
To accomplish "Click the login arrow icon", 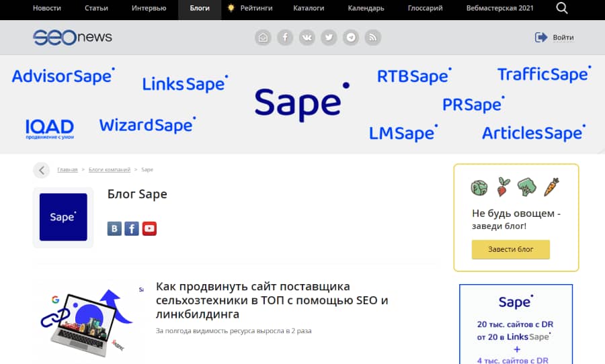I will point(541,38).
